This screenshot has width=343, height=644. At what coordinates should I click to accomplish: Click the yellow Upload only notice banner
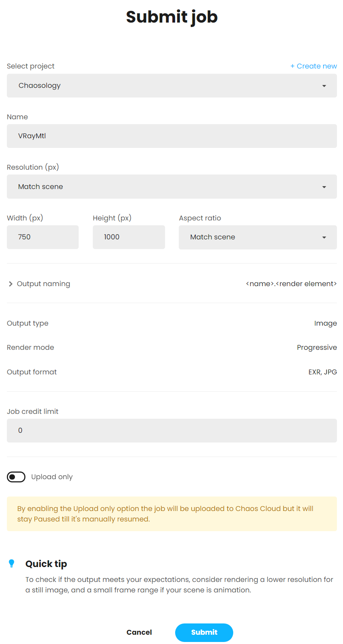point(171,514)
